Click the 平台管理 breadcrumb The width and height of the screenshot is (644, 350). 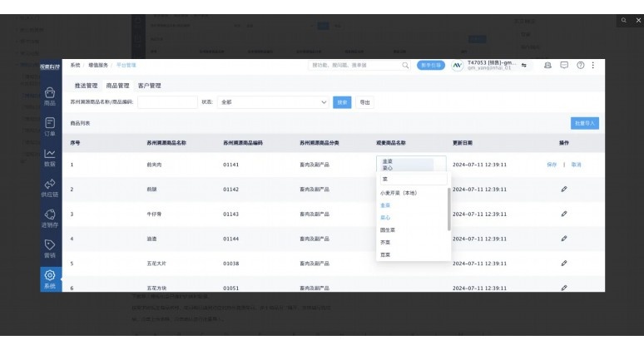pos(126,65)
